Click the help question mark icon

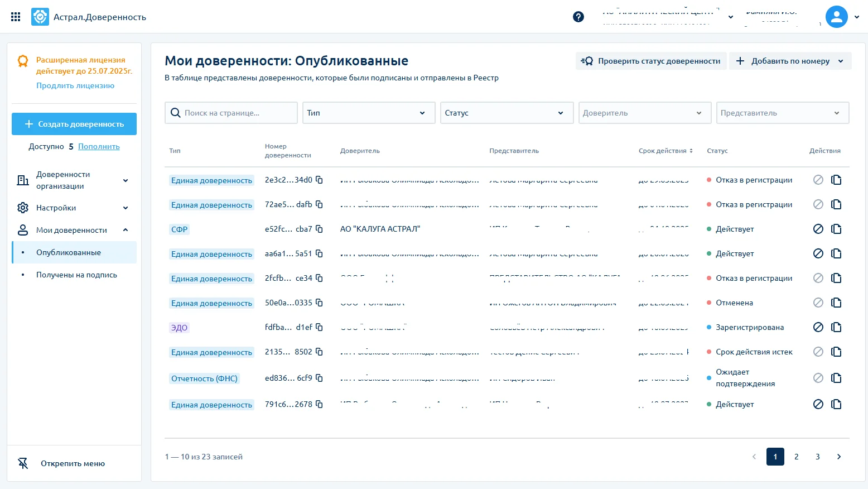[x=578, y=17]
